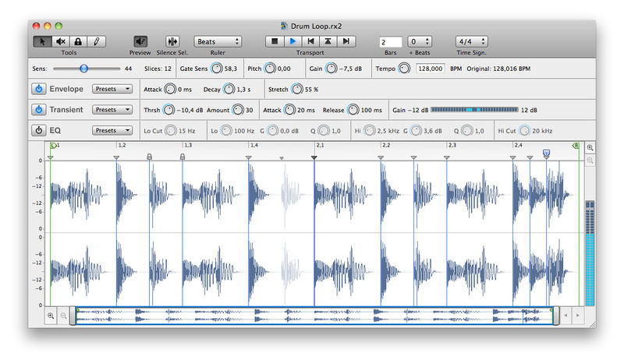Click the Gain knob at -7,5 dB
The image size is (624, 364).
(x=331, y=69)
